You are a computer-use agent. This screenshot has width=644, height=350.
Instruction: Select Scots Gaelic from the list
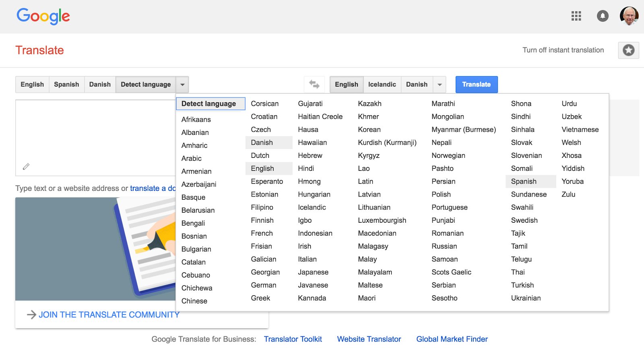point(451,272)
